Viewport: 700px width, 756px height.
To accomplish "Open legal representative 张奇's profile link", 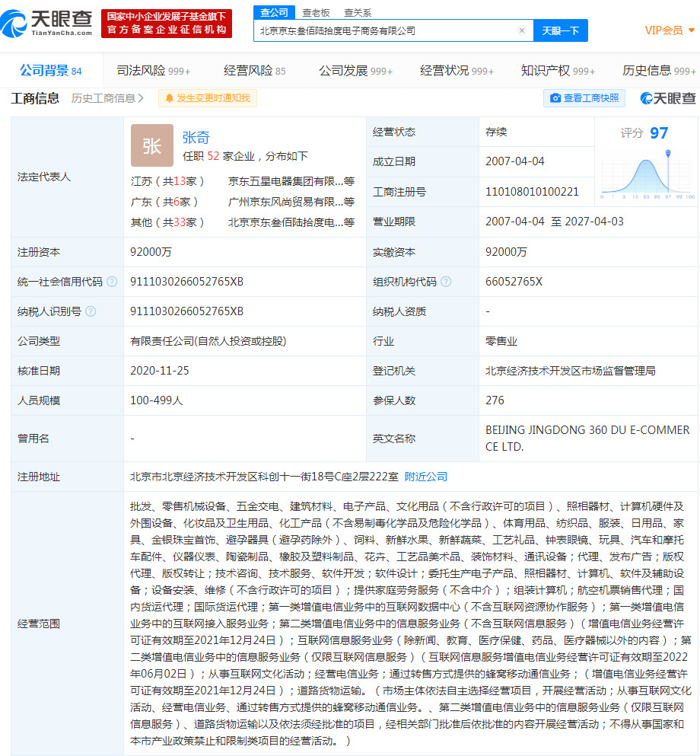I will click(x=196, y=137).
